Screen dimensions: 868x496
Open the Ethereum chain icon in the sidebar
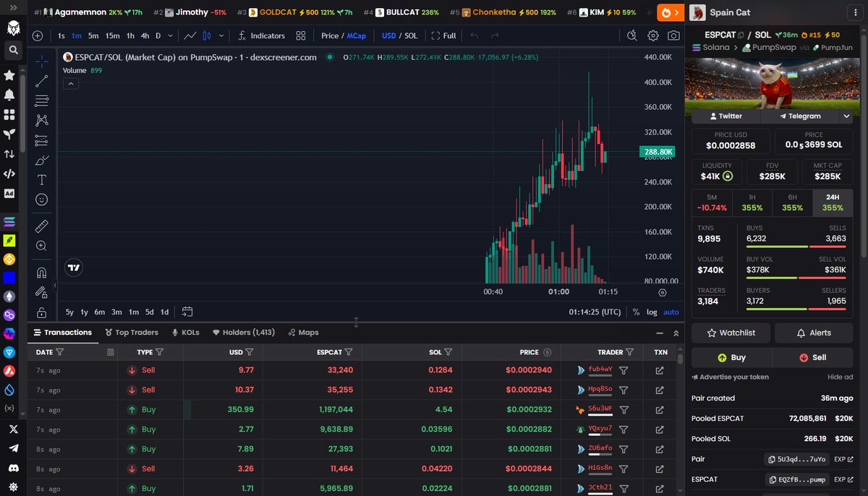pos(9,296)
